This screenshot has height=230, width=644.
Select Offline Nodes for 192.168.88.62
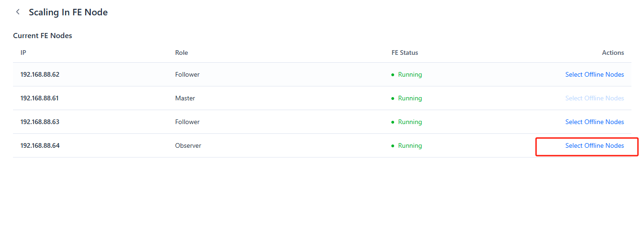click(594, 74)
